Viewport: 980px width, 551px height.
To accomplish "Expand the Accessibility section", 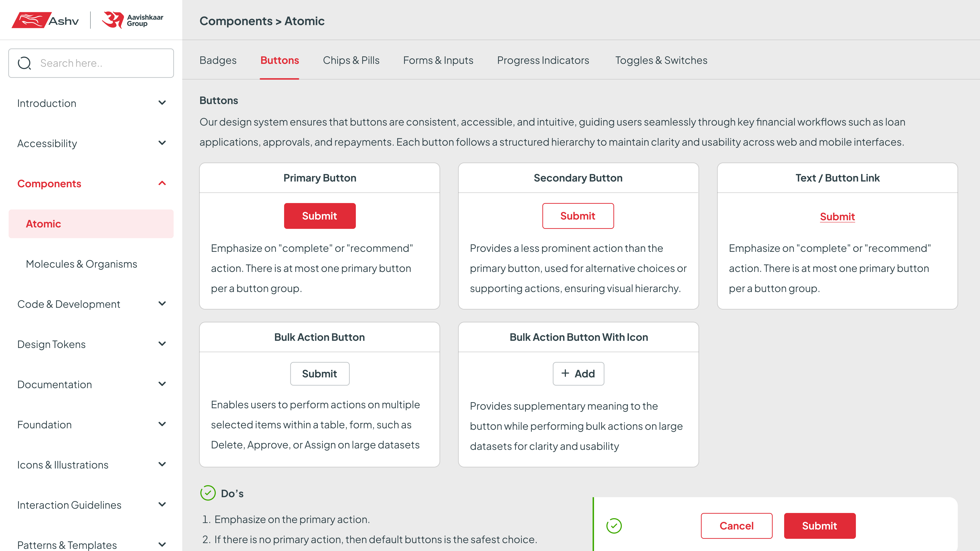I will click(x=162, y=143).
